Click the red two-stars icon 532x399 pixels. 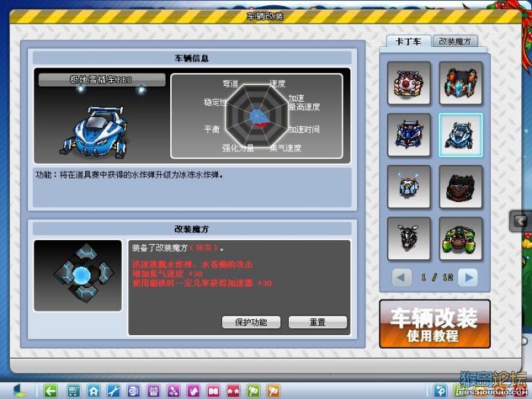pos(233,391)
